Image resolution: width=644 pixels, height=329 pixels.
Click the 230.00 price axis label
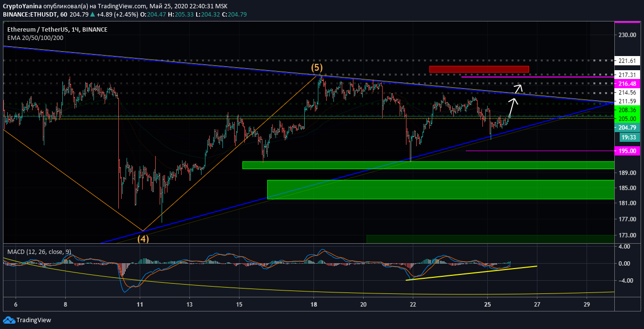[627, 35]
